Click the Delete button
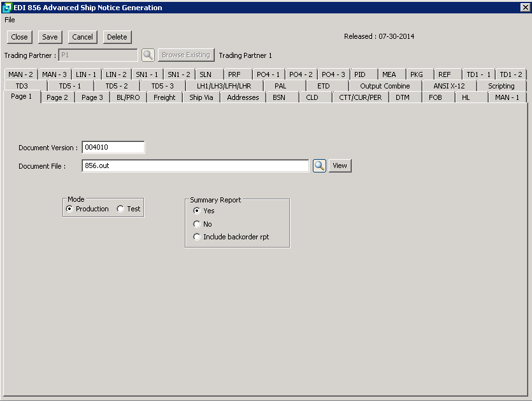The height and width of the screenshot is (401, 532). click(117, 37)
